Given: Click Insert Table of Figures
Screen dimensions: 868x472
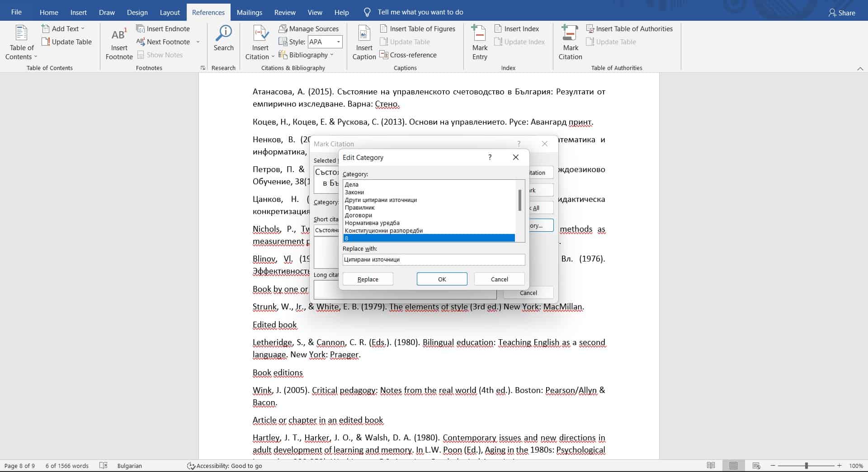Looking at the screenshot, I should point(418,28).
